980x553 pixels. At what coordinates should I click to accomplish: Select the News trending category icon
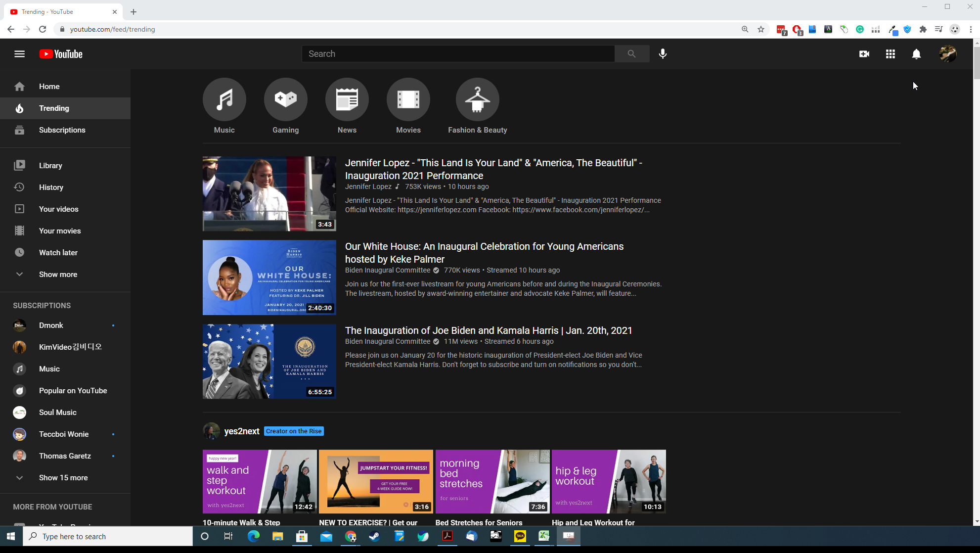(x=347, y=99)
